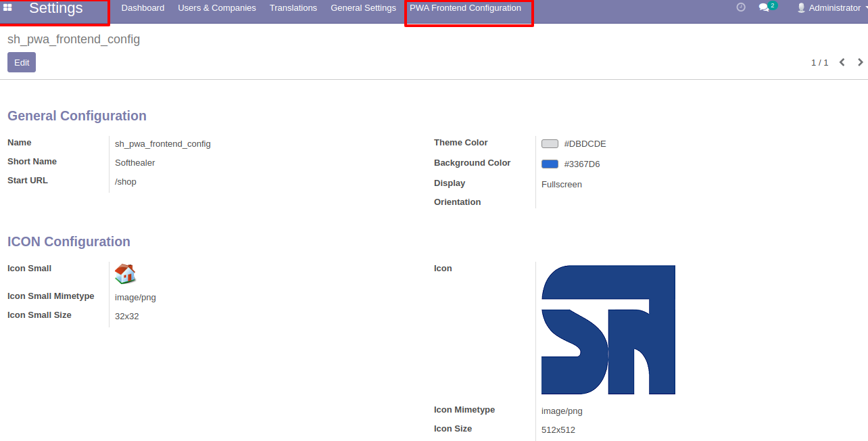Go to previous record arrow
868x441 pixels.
click(x=842, y=62)
